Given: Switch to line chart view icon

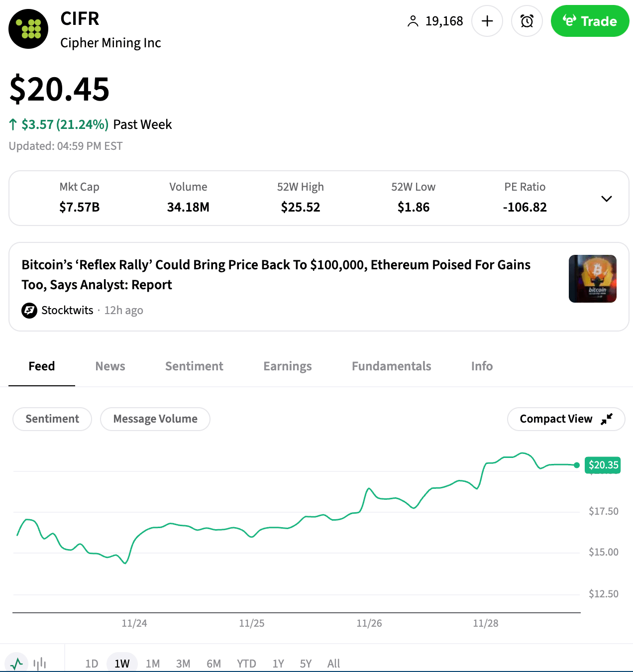Looking at the screenshot, I should click(17, 663).
